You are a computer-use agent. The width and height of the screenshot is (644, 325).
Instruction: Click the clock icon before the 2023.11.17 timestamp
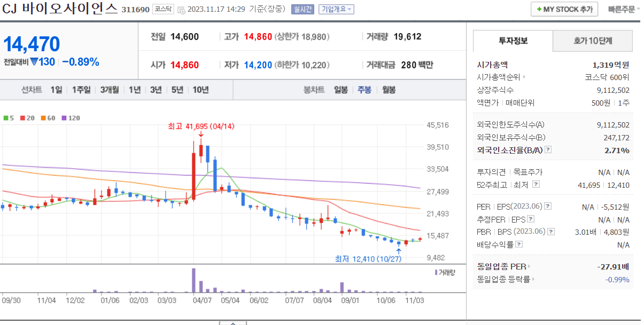pyautogui.click(x=181, y=10)
